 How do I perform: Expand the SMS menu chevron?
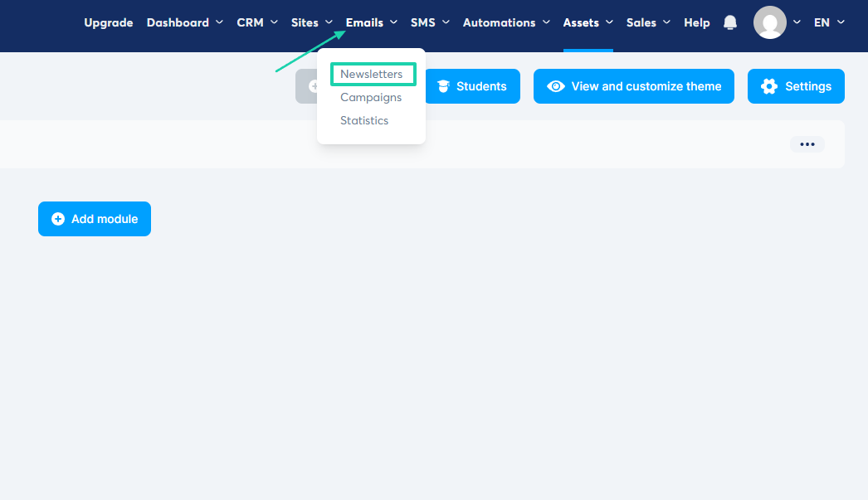(x=446, y=22)
